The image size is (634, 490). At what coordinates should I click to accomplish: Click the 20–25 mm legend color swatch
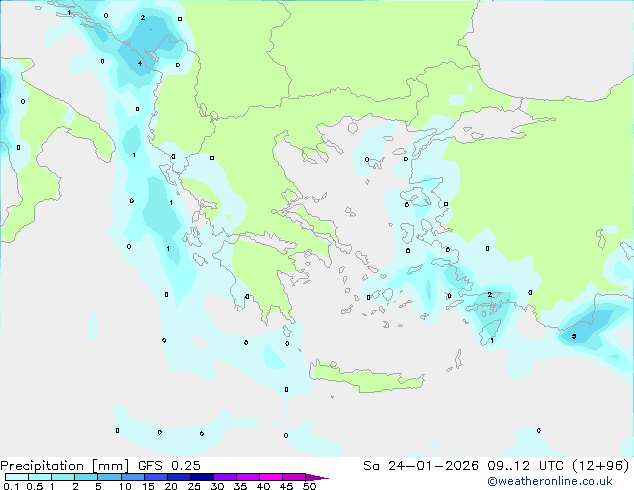pyautogui.click(x=179, y=477)
